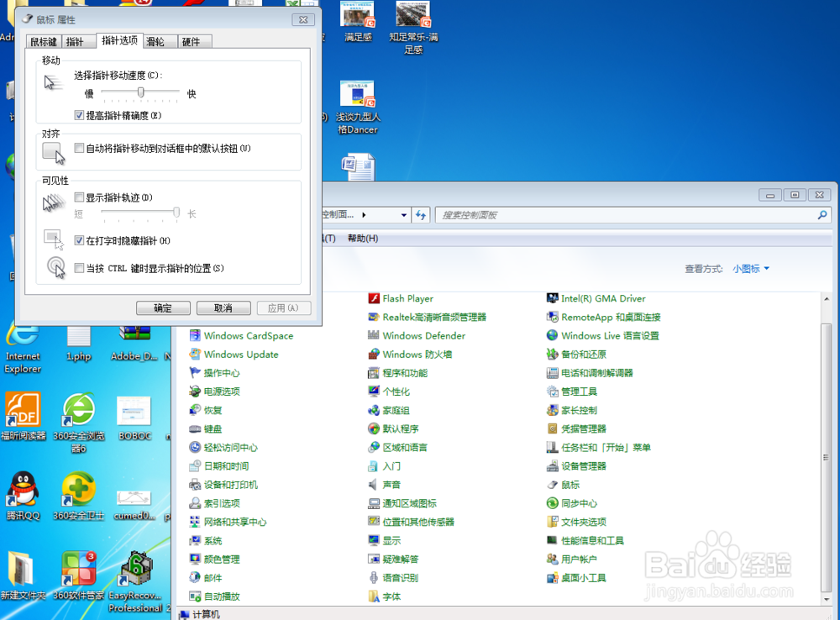Open 网络和共享中心 item
This screenshot has height=620, width=840.
(x=228, y=522)
